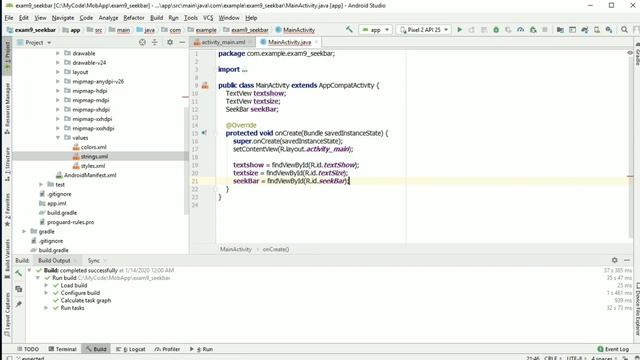Open the File menu
Screen dimensions: 640x360
[x=9, y=18]
